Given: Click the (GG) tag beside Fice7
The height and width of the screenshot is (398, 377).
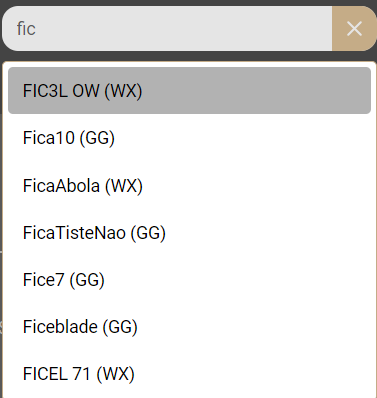Looking at the screenshot, I should 87,280.
